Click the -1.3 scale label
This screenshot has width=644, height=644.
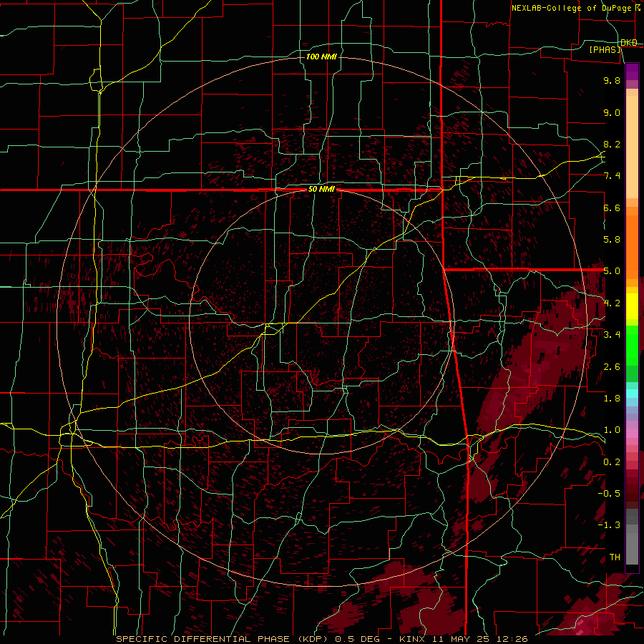pos(609,525)
